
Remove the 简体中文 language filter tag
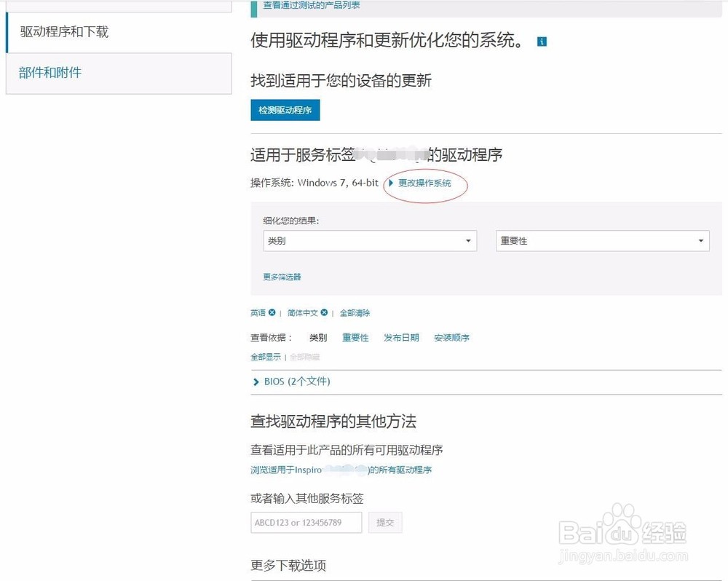323,312
